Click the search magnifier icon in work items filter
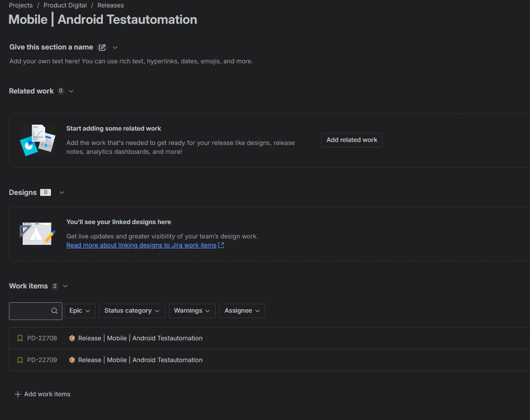530x420 pixels. 55,311
